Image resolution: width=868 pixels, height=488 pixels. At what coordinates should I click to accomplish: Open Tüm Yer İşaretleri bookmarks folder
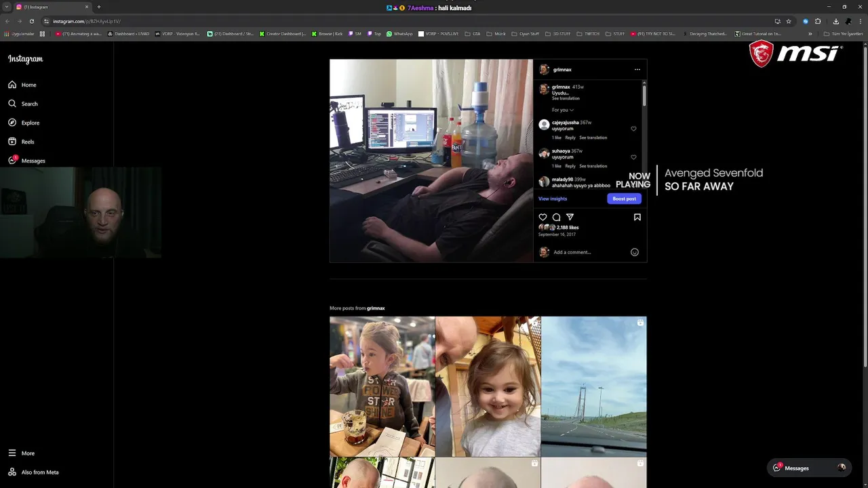coord(843,33)
